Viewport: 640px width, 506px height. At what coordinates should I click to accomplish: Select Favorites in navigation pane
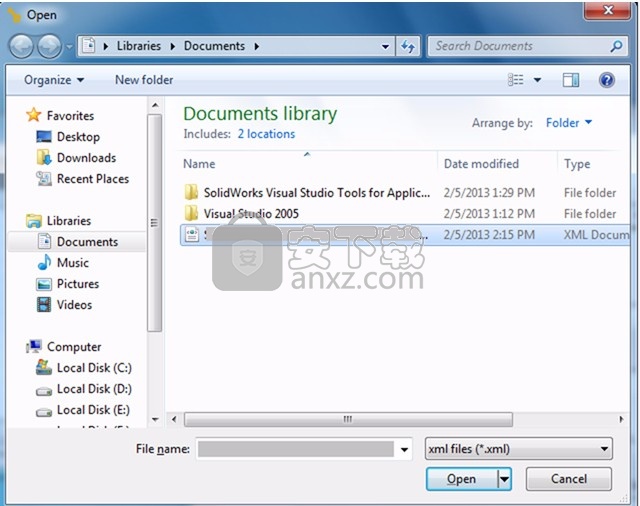[70, 116]
